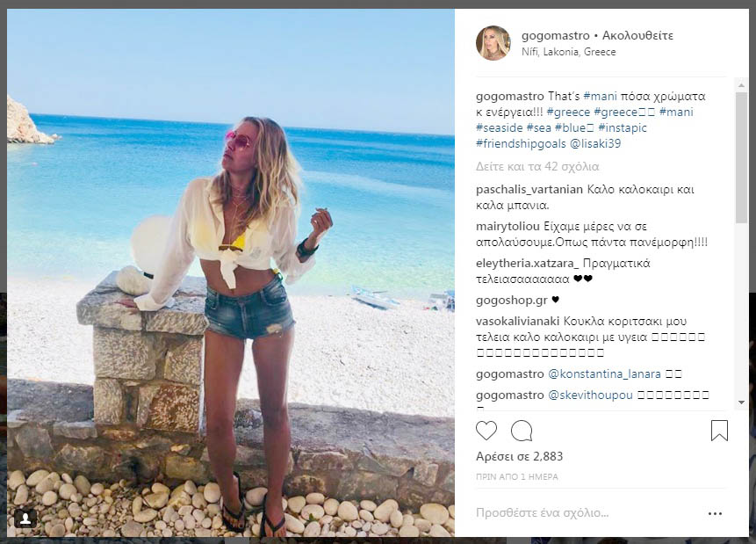Open the @konstantina_lanara mention
Viewport: 756px width, 544px height.
coord(605,374)
